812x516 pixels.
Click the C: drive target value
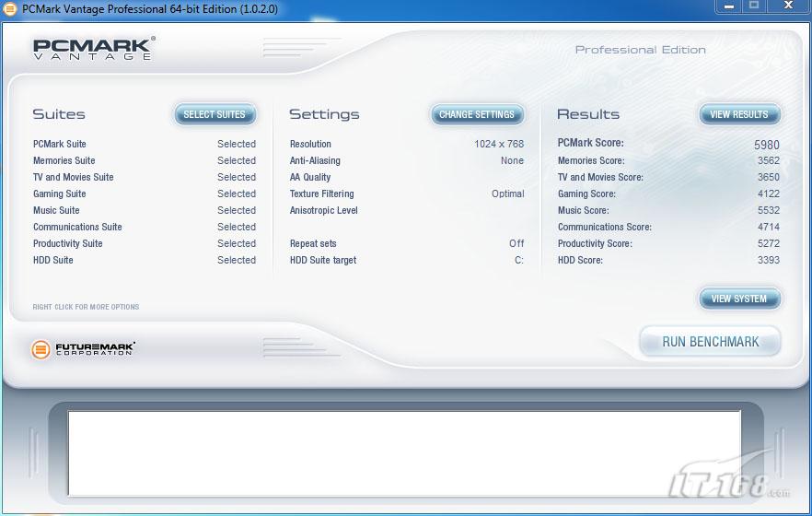pyautogui.click(x=519, y=260)
